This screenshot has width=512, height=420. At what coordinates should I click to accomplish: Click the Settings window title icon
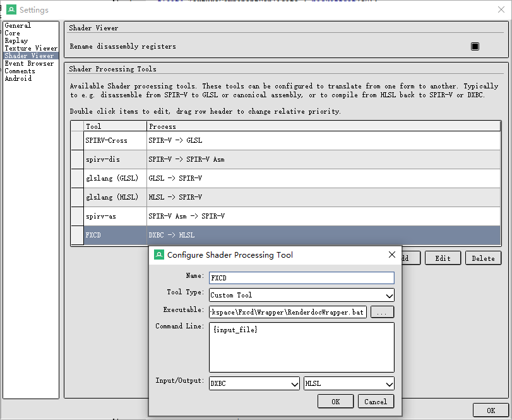pos(11,10)
